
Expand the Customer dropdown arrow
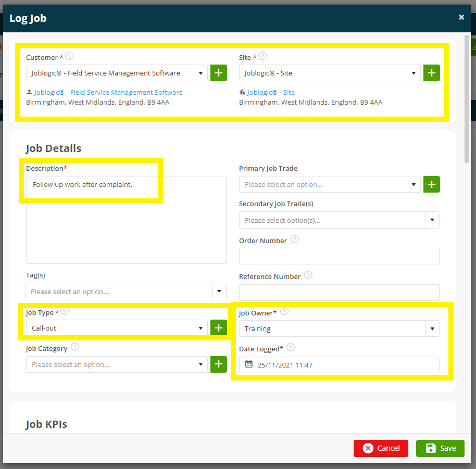coord(201,73)
